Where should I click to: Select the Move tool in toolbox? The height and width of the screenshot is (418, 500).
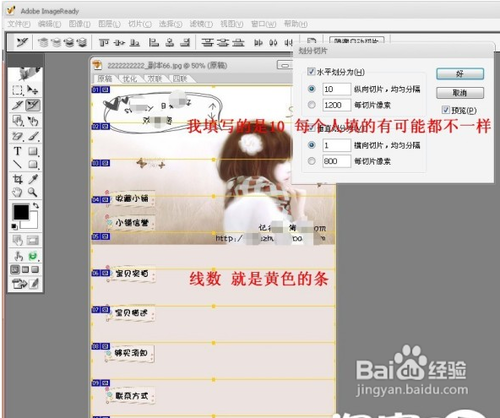33,90
